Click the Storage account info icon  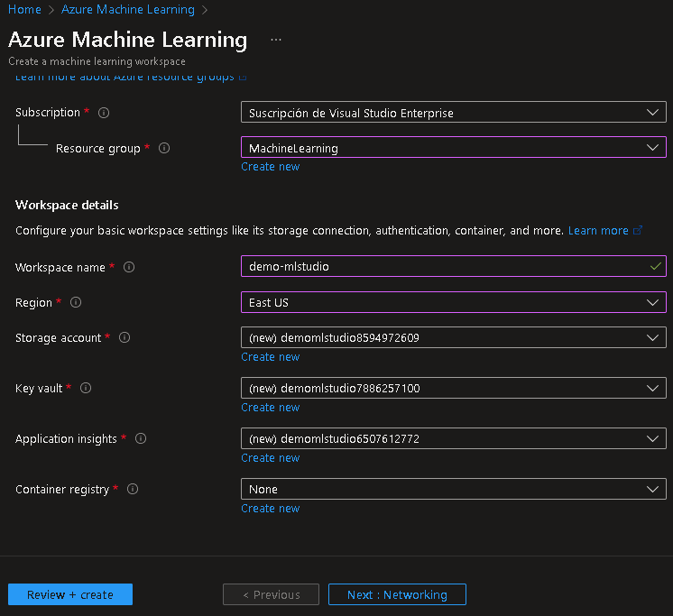[x=124, y=337]
